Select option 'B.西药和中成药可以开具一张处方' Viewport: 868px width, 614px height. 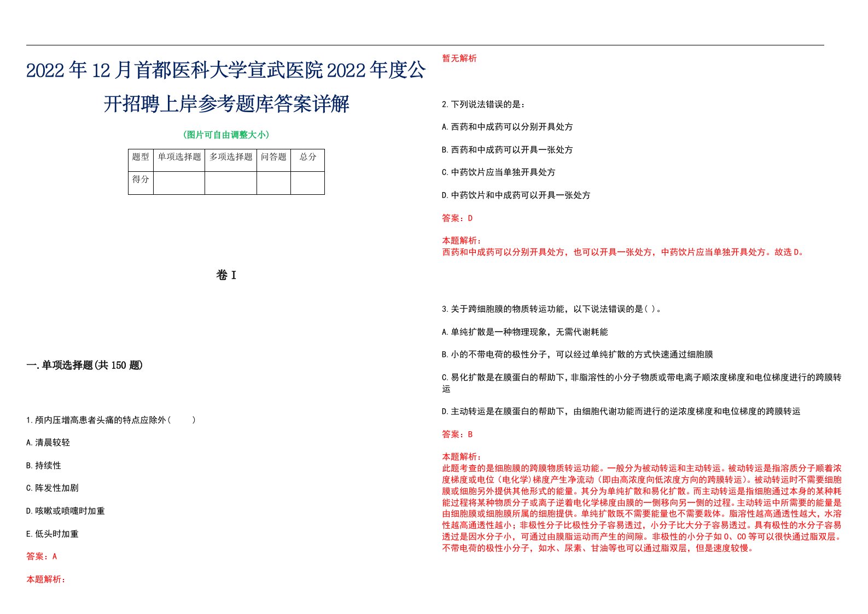pos(508,150)
